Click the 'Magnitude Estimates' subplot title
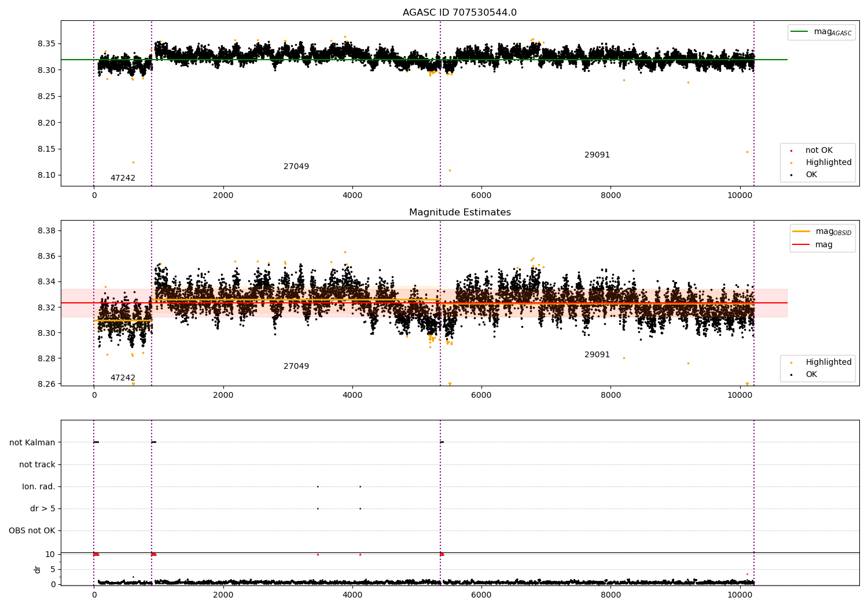Viewport: 868px width, 608px height. (459, 213)
